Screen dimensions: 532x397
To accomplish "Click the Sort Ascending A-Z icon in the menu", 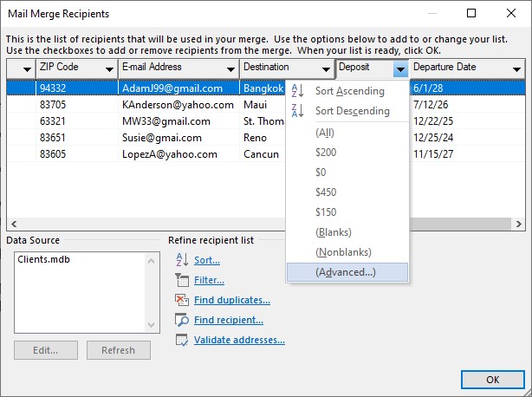I will coord(297,91).
